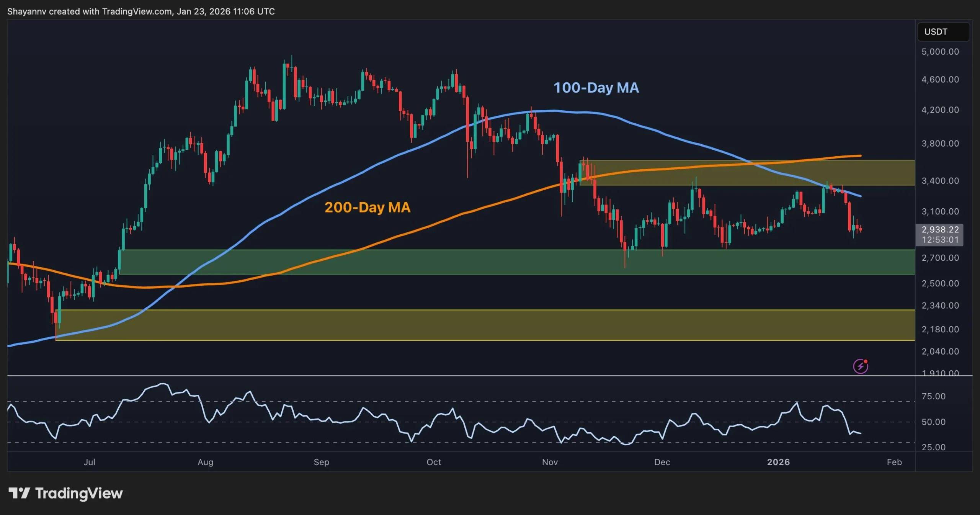Click the current price marker showing 2,938.22
The height and width of the screenshot is (515, 980).
(x=940, y=230)
